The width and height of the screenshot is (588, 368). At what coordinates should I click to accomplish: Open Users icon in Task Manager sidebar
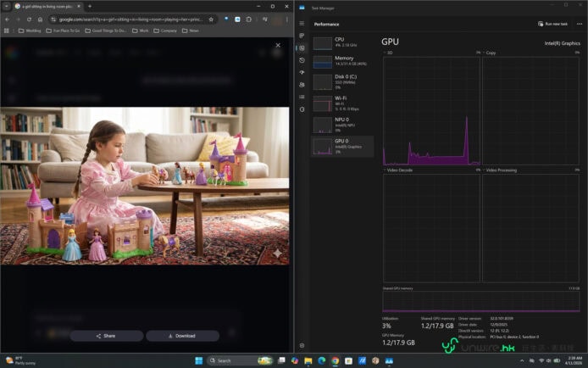click(x=302, y=85)
